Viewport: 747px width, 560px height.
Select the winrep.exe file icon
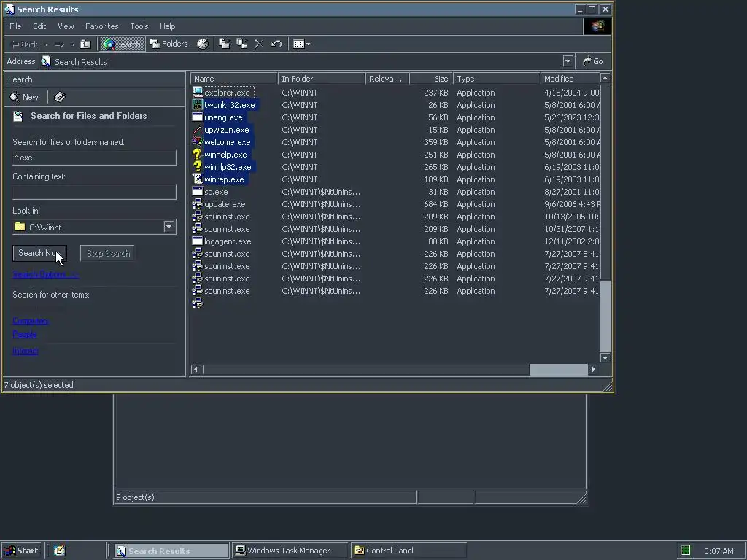[x=197, y=179]
